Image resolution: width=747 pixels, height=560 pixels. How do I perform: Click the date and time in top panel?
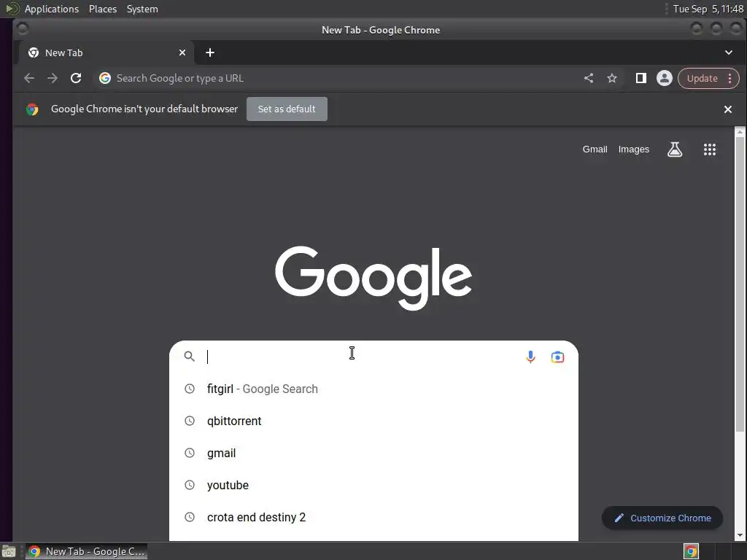point(708,9)
